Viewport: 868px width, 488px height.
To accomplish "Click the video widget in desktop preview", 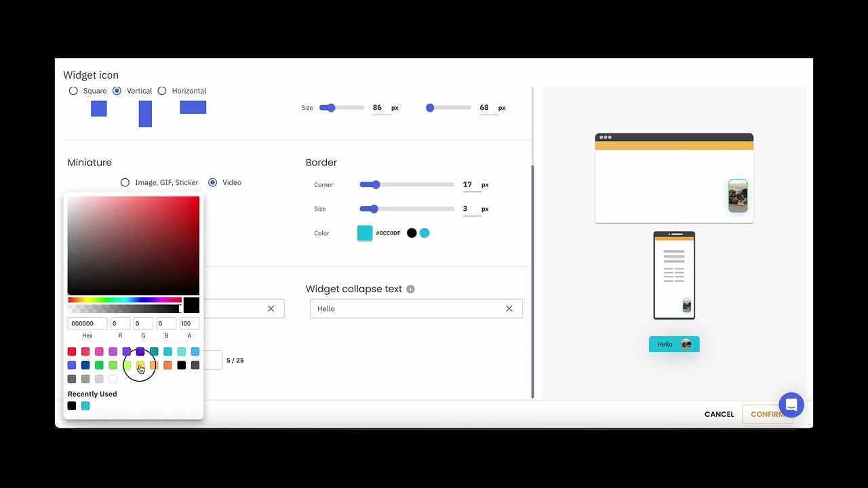I will [738, 196].
